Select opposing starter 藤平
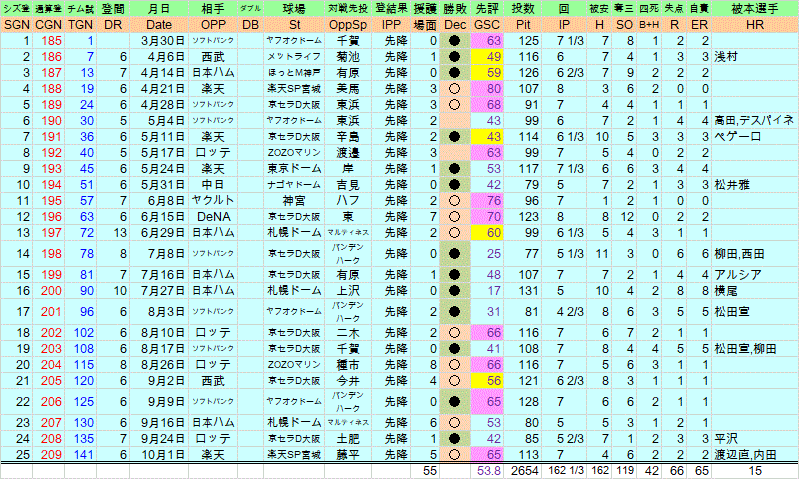Image resolution: width=799 pixels, height=479 pixels. coord(348,455)
